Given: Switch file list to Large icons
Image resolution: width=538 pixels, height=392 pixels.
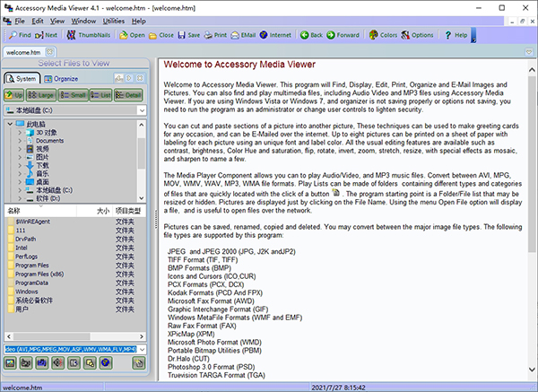Looking at the screenshot, I should tap(41, 95).
